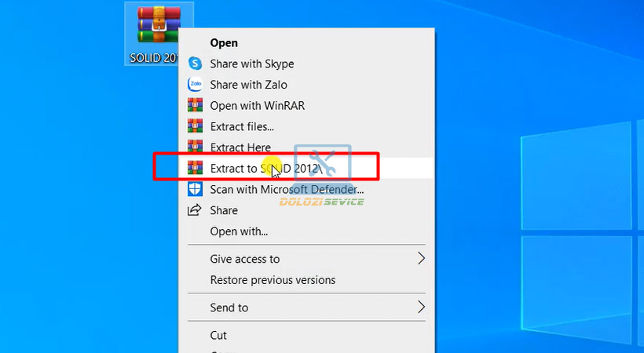Expand the Send to submenu arrow
The height and width of the screenshot is (353, 644).
pos(421,307)
